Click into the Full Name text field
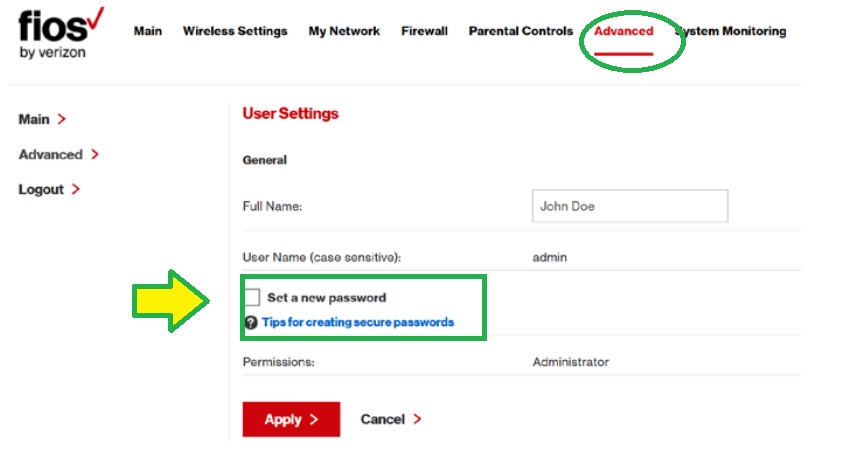The image size is (851, 470). pyautogui.click(x=629, y=206)
